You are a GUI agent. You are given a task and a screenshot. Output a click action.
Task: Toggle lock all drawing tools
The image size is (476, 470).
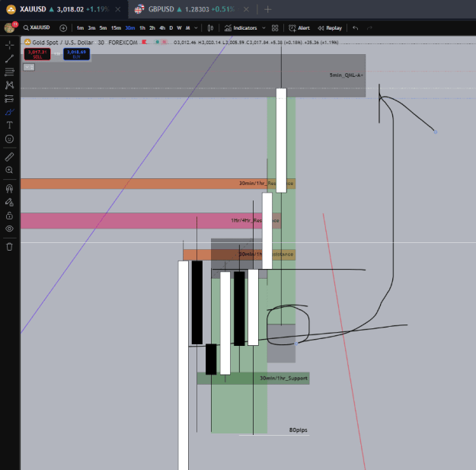(9, 216)
